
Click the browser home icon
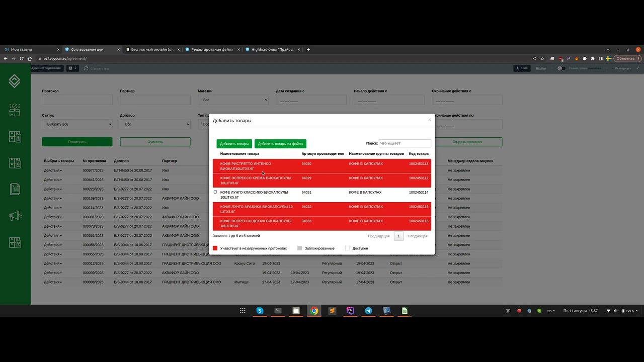point(29,58)
